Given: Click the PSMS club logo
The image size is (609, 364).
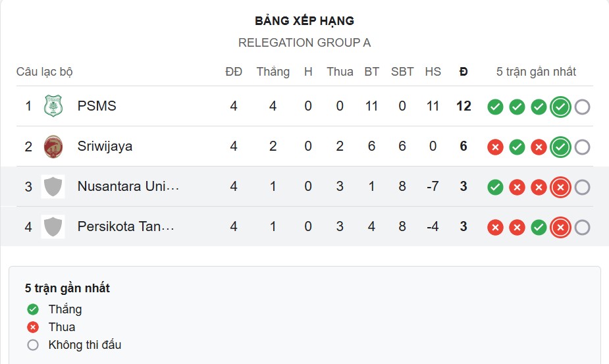Looking at the screenshot, I should [53, 106].
